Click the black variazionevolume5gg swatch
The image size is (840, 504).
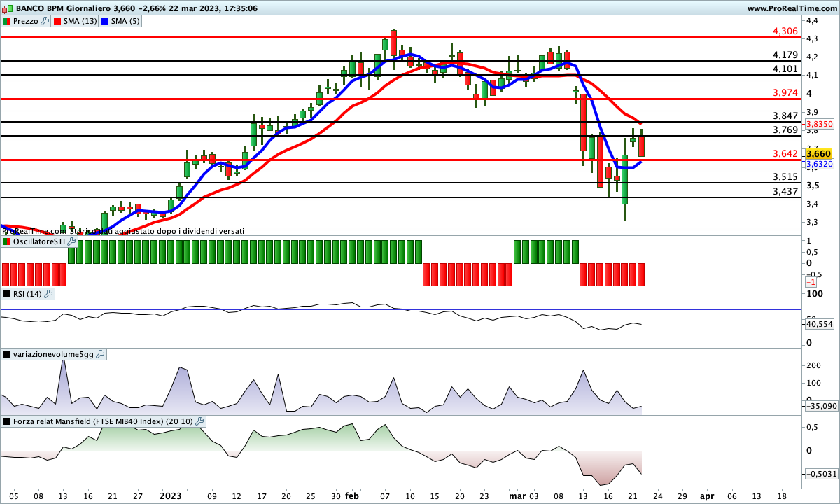pyautogui.click(x=8, y=355)
